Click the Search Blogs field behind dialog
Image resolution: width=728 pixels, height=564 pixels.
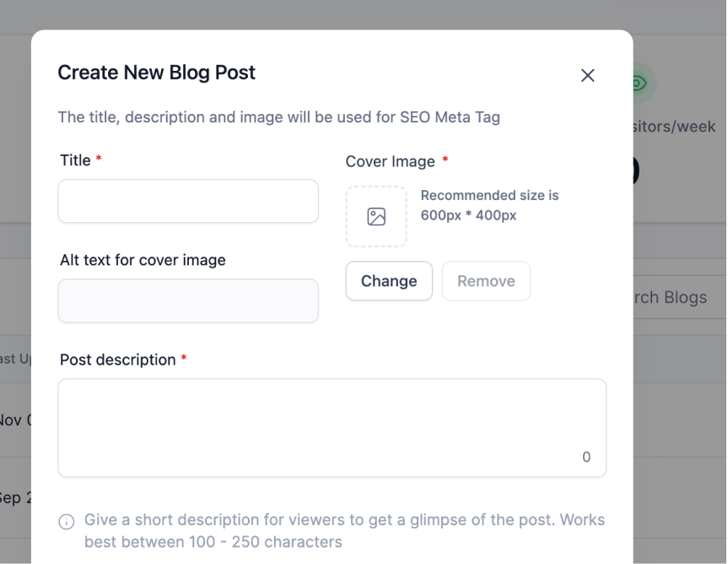tap(680, 297)
